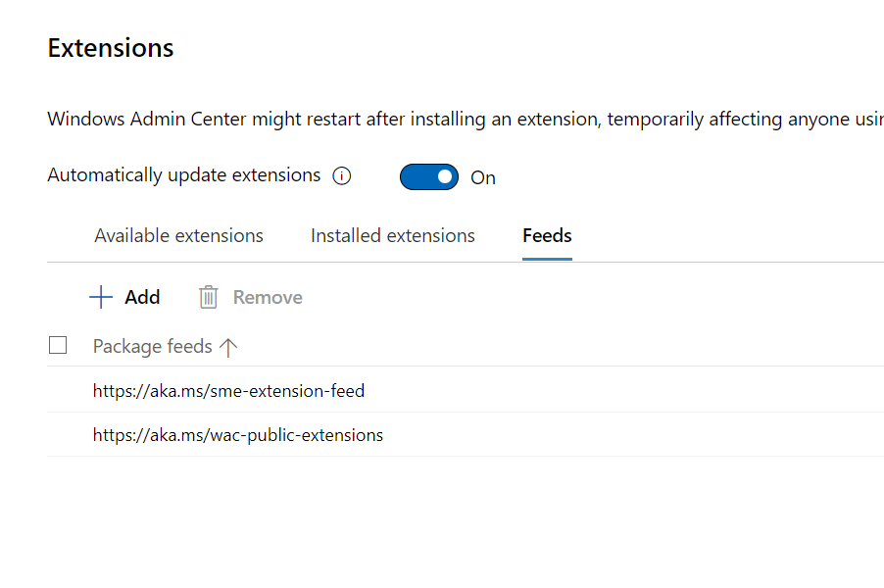Click the trash can Remove icon

pos(208,297)
